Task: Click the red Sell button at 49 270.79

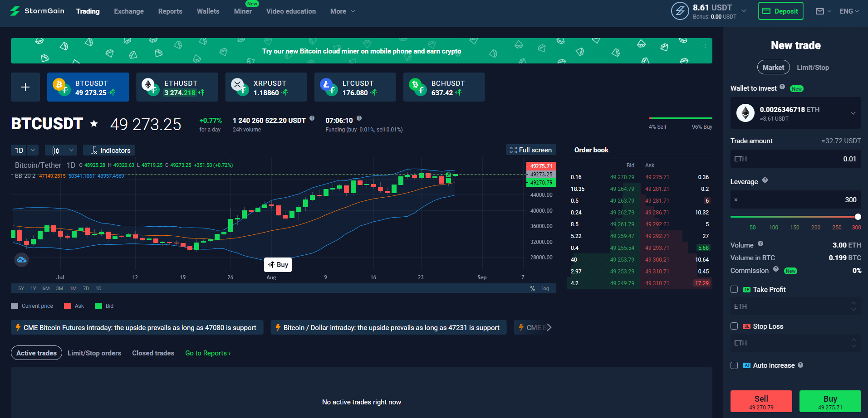Action: pyautogui.click(x=761, y=401)
